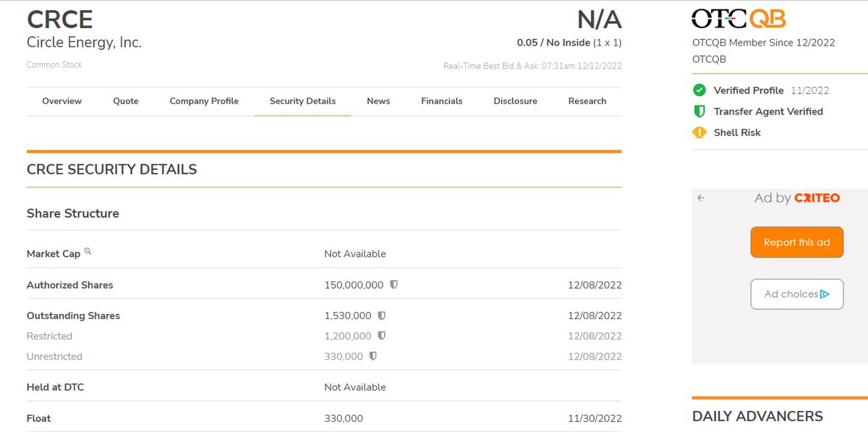Click the Market Cap Not Available value
868x432 pixels.
[x=355, y=254]
